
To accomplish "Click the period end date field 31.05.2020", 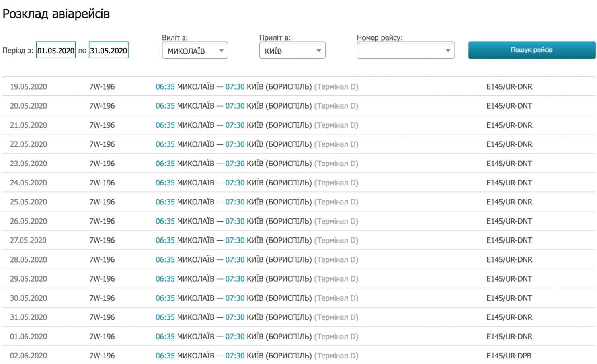I will click(108, 51).
